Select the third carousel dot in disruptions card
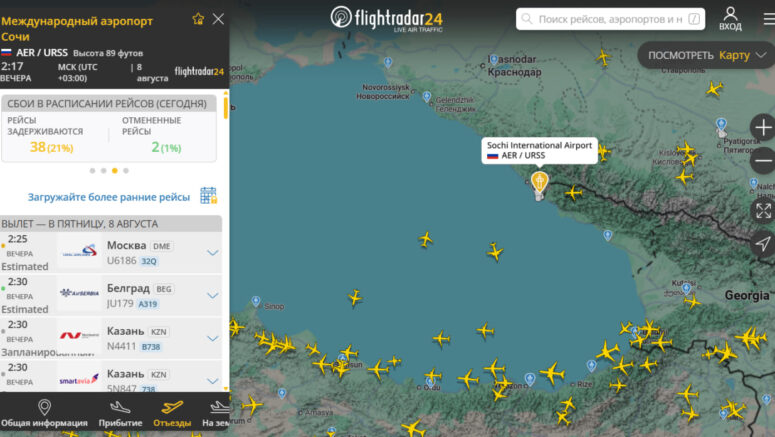Image resolution: width=775 pixels, height=437 pixels. coord(115,171)
